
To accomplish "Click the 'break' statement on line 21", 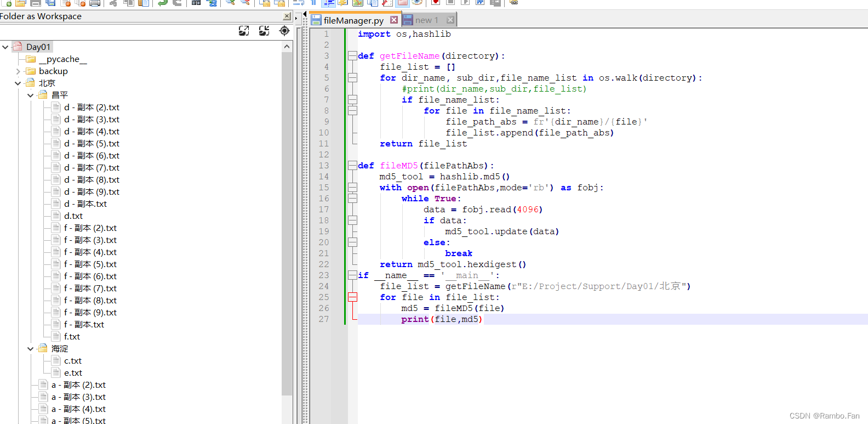I will [459, 253].
